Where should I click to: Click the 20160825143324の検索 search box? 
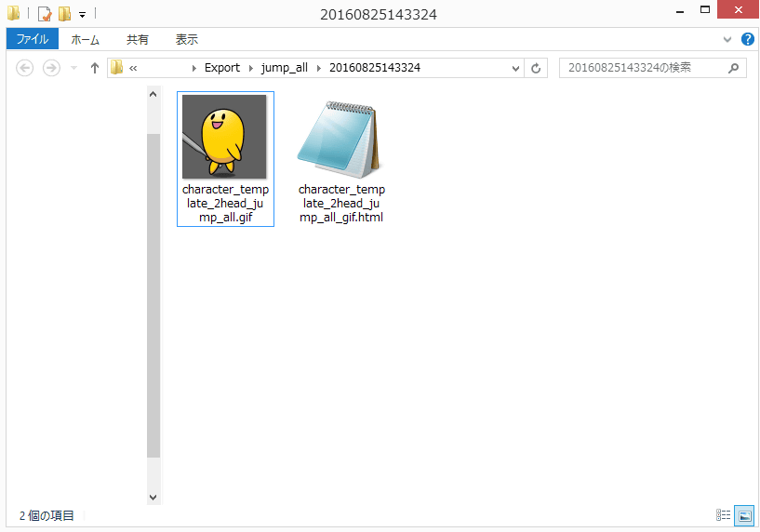(652, 68)
